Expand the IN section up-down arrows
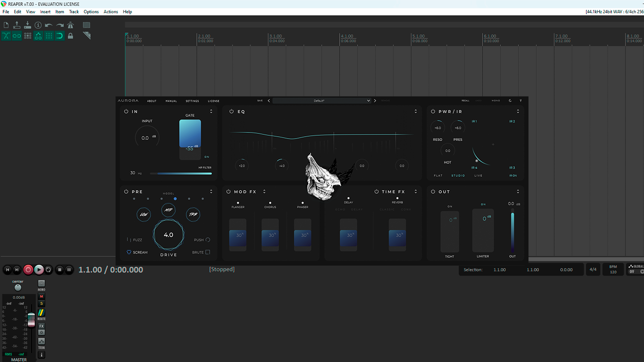The width and height of the screenshot is (644, 362). coord(211,112)
